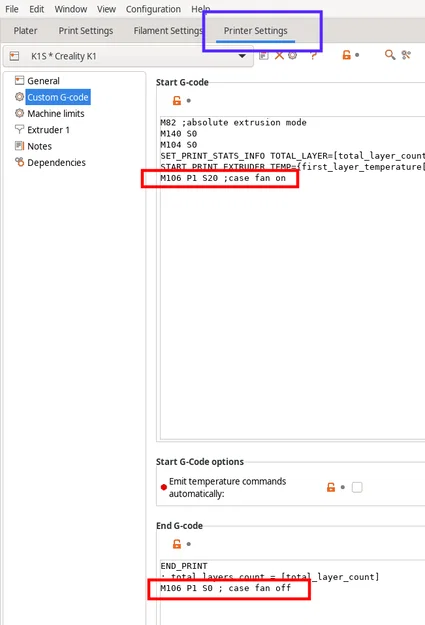Select Custom G-code in the settings tree

point(58,97)
